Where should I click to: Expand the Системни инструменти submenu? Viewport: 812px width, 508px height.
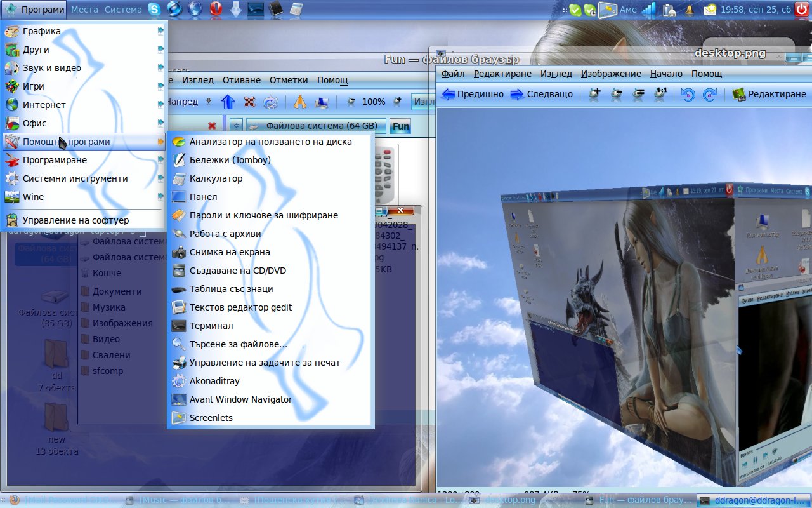coord(84,178)
